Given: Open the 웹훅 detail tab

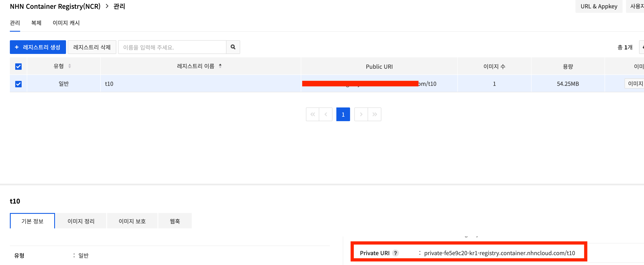Looking at the screenshot, I should click(x=175, y=221).
